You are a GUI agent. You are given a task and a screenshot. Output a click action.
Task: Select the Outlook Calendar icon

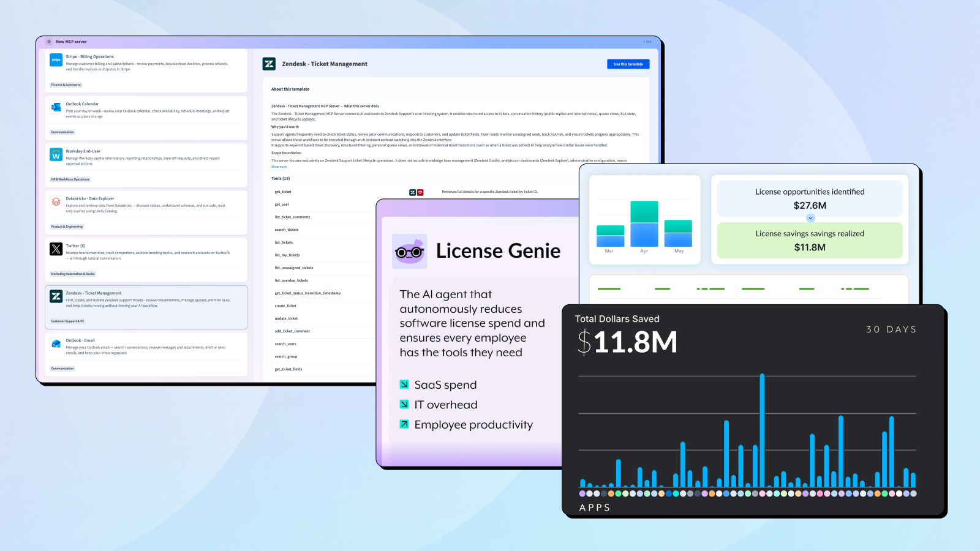click(56, 107)
